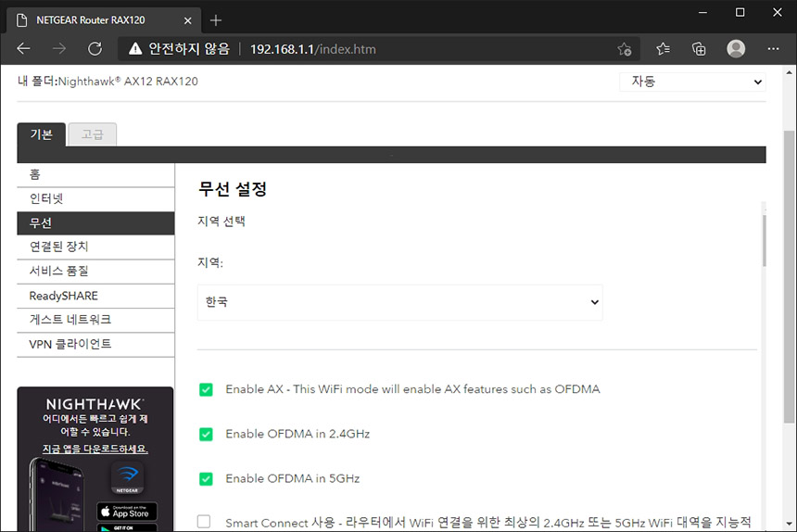
Task: Click the Nighthawk app icon in the banner
Action: click(x=127, y=478)
